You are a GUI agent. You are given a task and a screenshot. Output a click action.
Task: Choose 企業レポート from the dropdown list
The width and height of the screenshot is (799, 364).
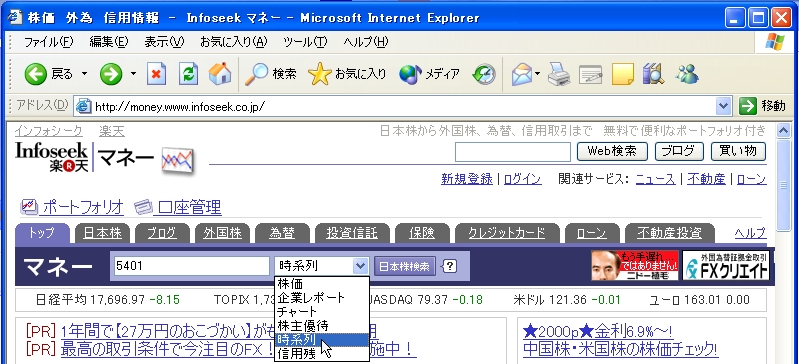pos(322,298)
